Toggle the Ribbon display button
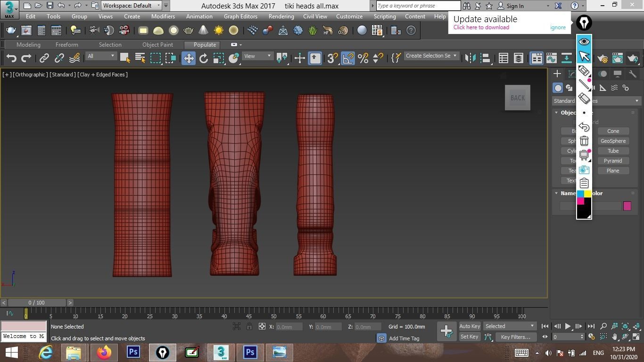 point(537,58)
